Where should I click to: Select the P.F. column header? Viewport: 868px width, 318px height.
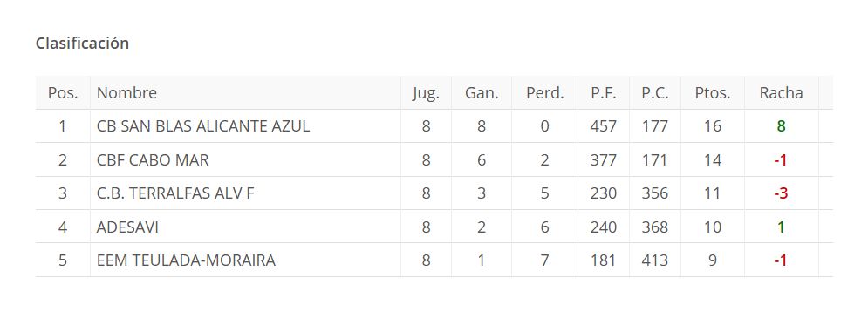click(604, 93)
